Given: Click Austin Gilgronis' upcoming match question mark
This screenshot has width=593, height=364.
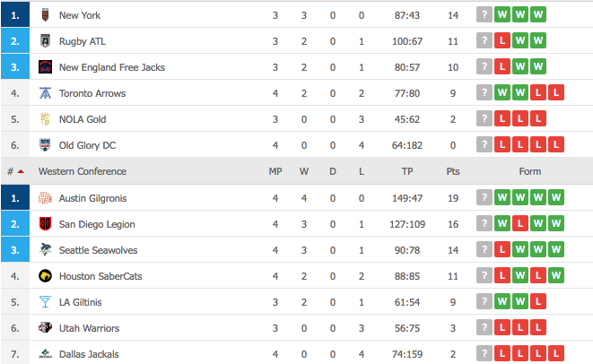Looking at the screenshot, I should (x=484, y=197).
